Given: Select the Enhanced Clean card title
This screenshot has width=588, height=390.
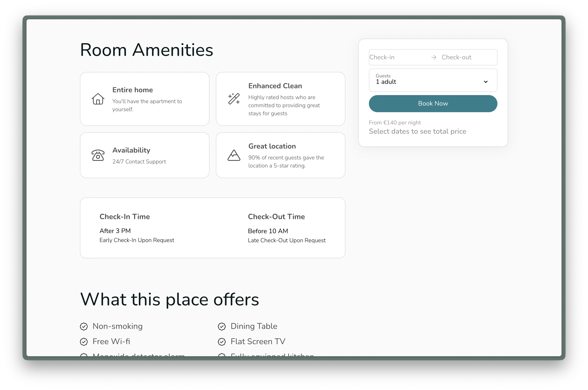Looking at the screenshot, I should pyautogui.click(x=275, y=86).
